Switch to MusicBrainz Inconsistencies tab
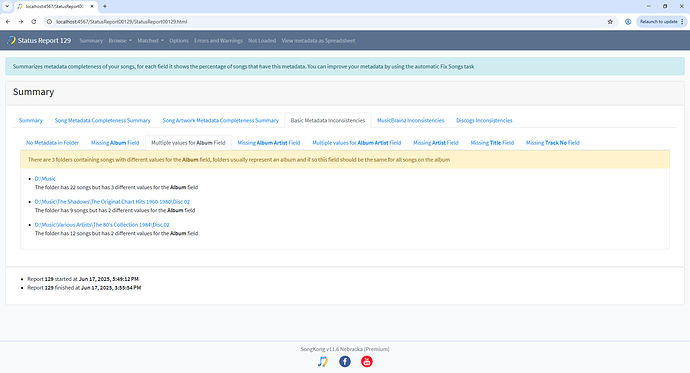 (x=411, y=120)
